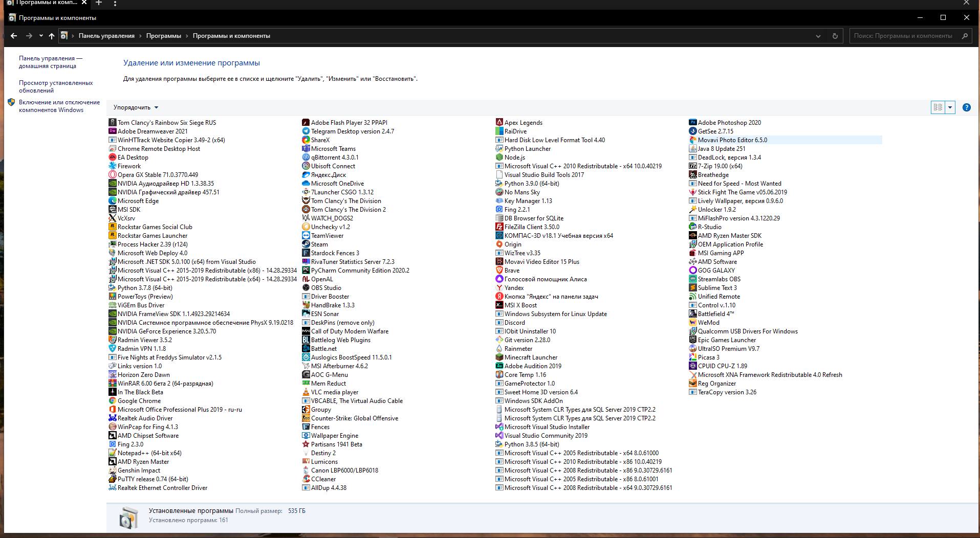Screen dimensions: 980x538
Task: Go back with the back arrow
Action: [14, 36]
